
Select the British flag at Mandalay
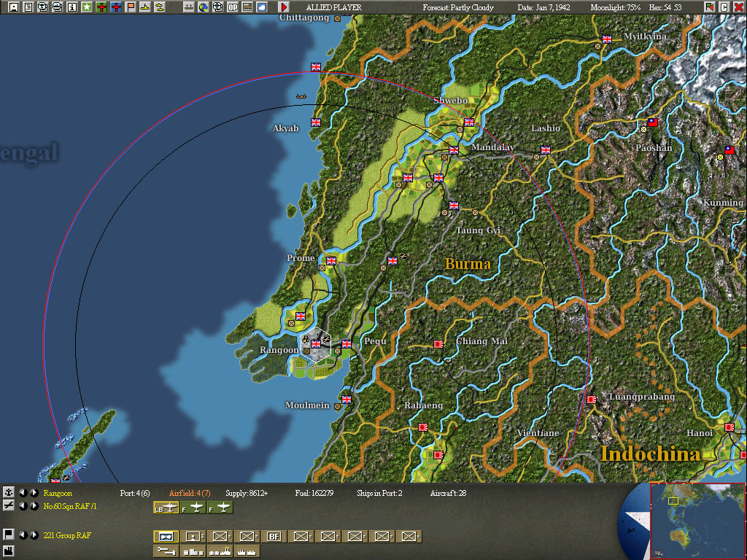[454, 150]
